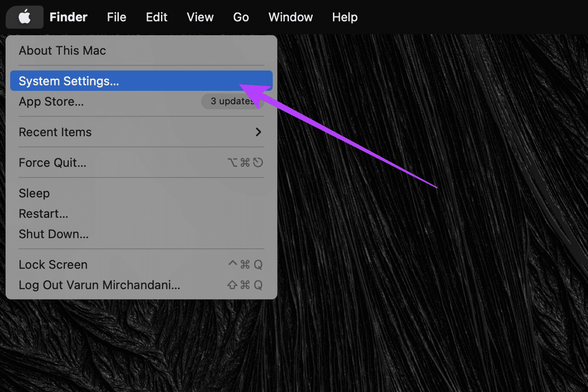Image resolution: width=588 pixels, height=392 pixels.
Task: Open the Force Quit dialog
Action: coord(53,163)
